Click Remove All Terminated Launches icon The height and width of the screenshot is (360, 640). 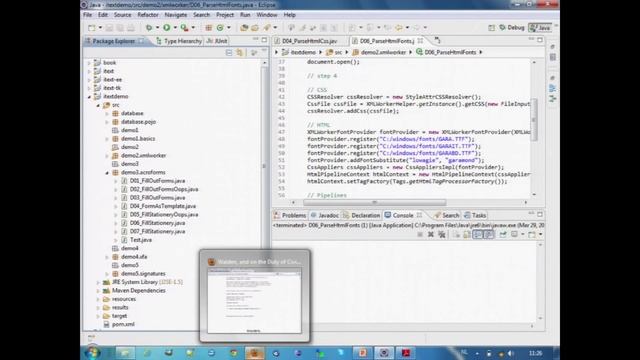[x=441, y=234]
